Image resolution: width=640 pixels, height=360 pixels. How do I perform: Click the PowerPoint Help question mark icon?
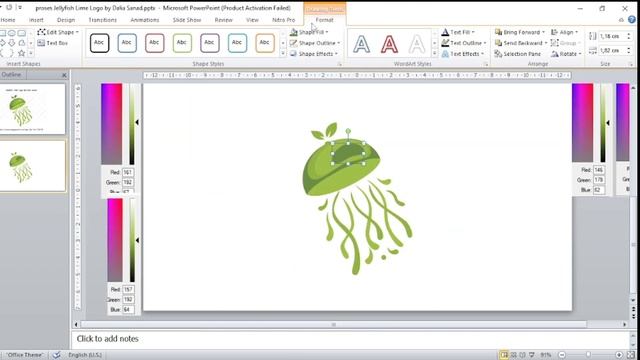[x=632, y=19]
